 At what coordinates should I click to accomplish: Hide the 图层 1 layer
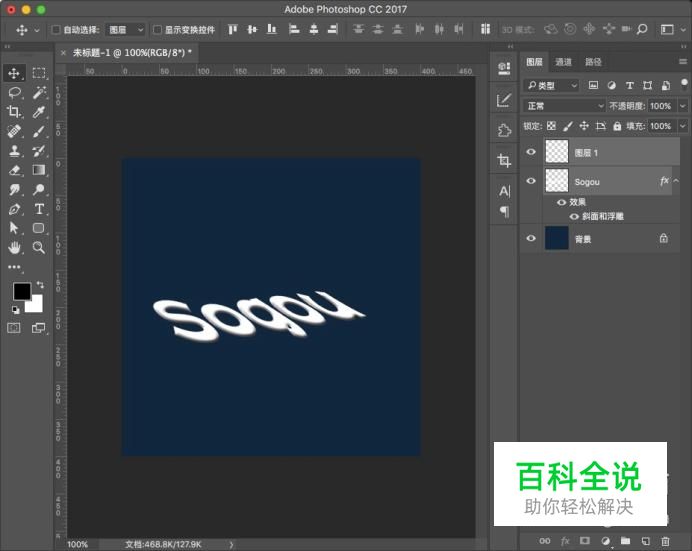point(531,152)
